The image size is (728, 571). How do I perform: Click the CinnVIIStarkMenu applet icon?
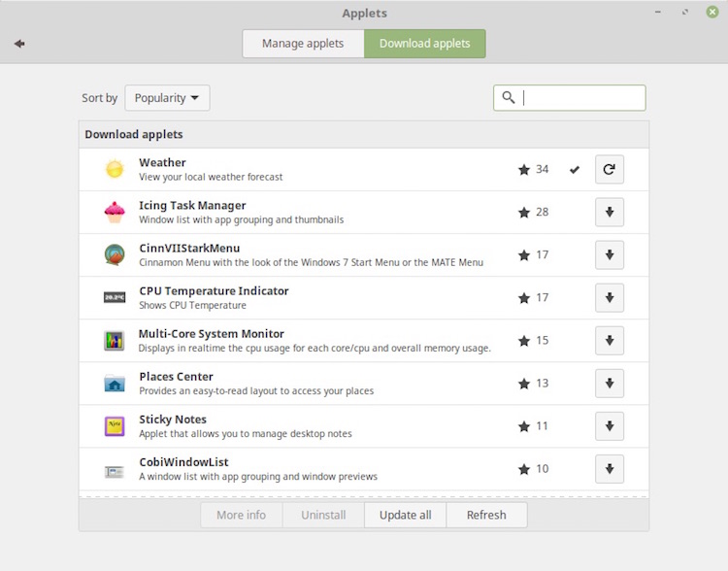pos(115,254)
